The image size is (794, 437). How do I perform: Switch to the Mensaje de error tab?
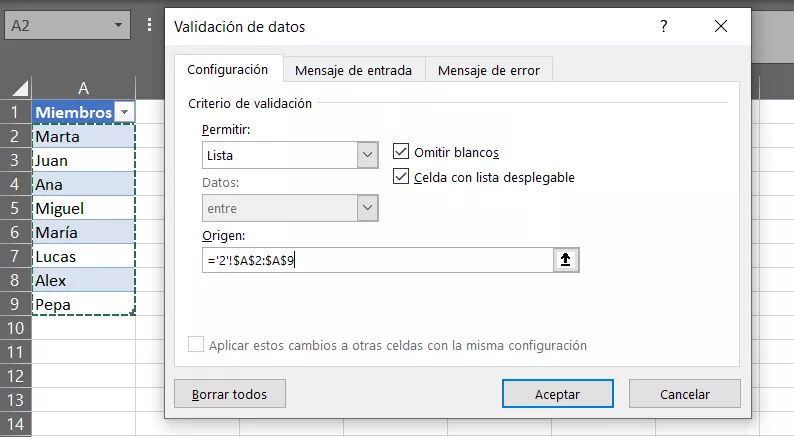(489, 70)
